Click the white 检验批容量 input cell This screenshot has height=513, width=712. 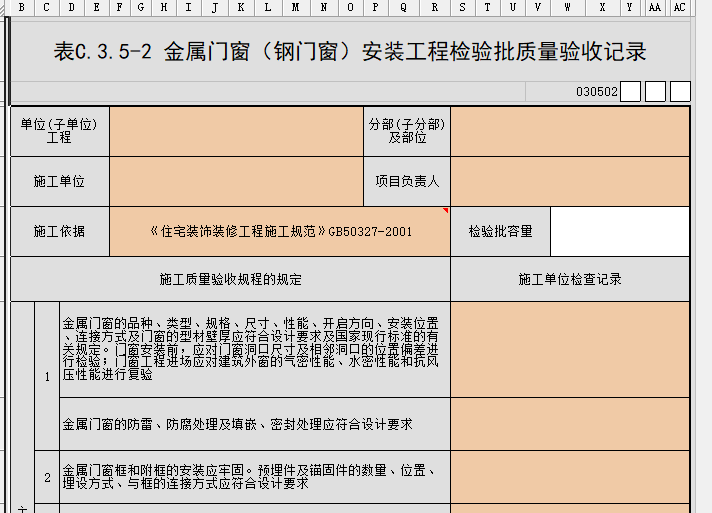(x=619, y=231)
